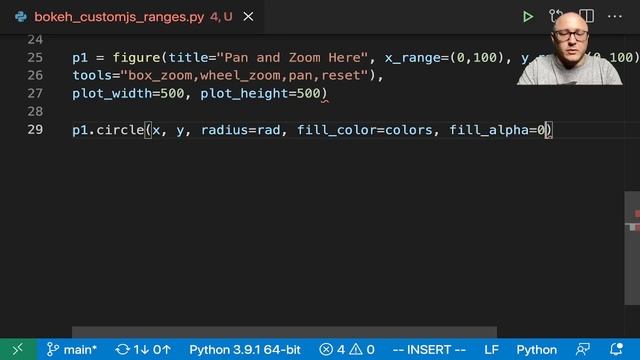The width and height of the screenshot is (640, 360).
Task: Change the LF end of line sequence
Action: click(491, 349)
